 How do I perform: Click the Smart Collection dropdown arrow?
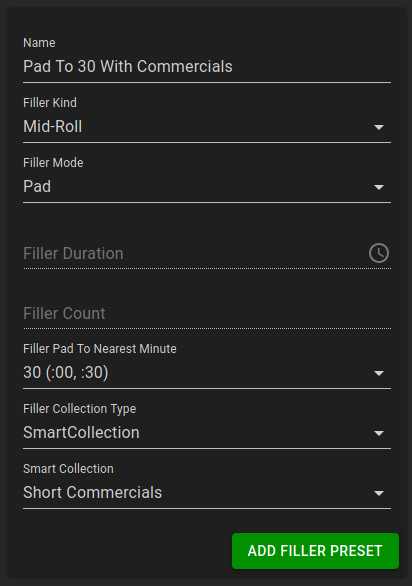(x=379, y=493)
